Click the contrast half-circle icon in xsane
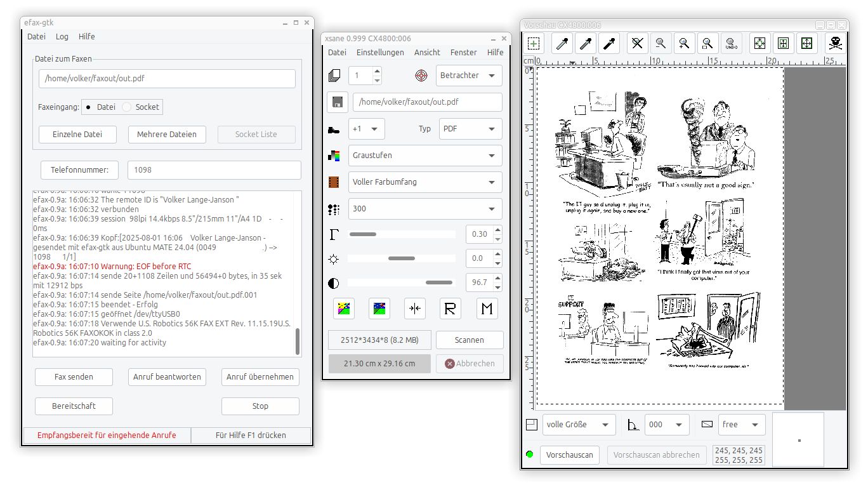The height and width of the screenshot is (492, 868). tap(334, 283)
